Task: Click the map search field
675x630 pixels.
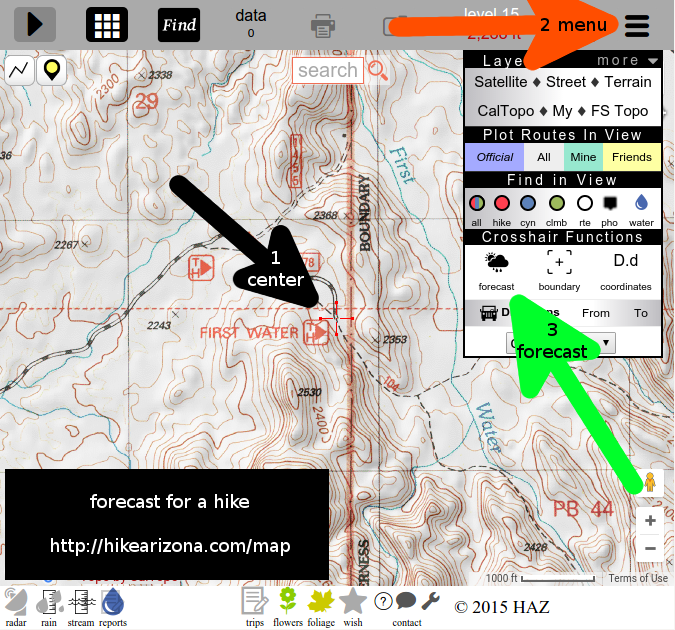Action: (327, 70)
